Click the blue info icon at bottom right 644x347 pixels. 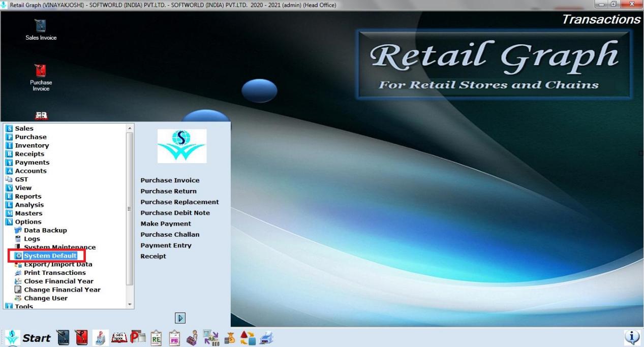(x=632, y=338)
